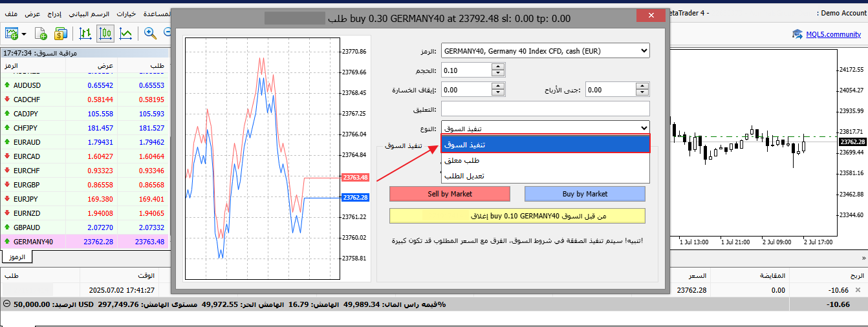Select the CADCHF row in Market Watch
This screenshot has width=868, height=327.
85,100
